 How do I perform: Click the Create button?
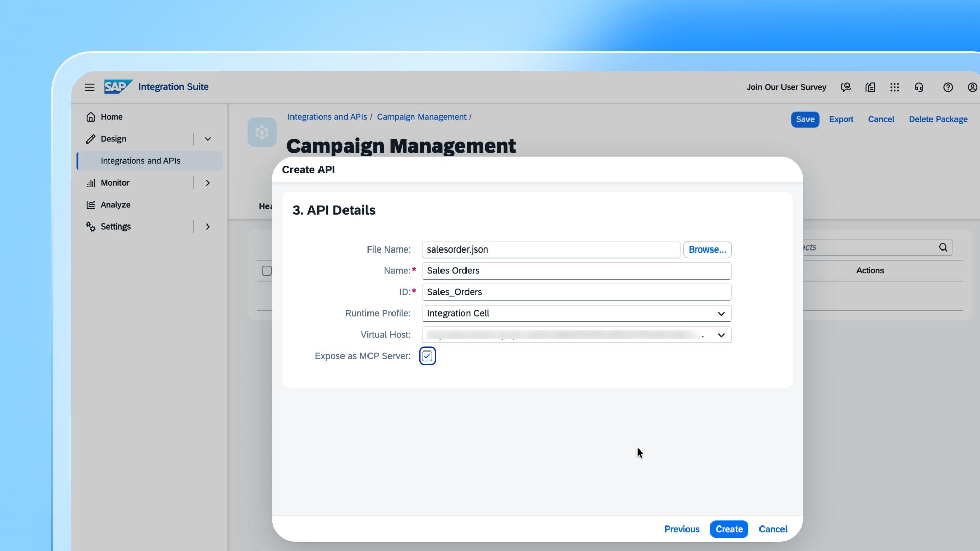[x=729, y=529]
